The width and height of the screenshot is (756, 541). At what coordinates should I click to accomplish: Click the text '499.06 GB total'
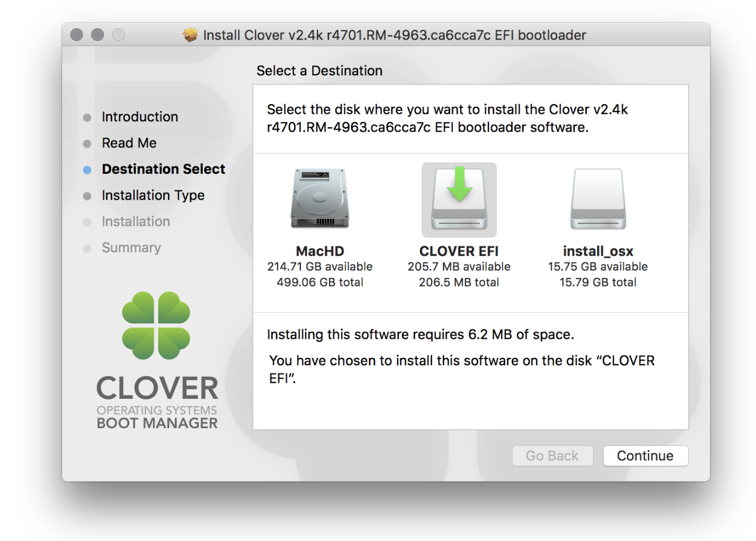320,282
